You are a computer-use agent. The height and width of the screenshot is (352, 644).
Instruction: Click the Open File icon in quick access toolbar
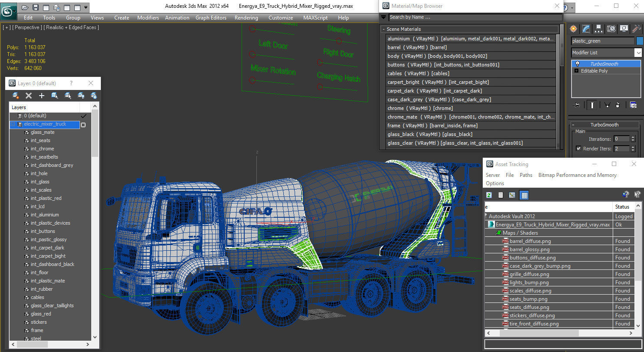pyautogui.click(x=25, y=7)
